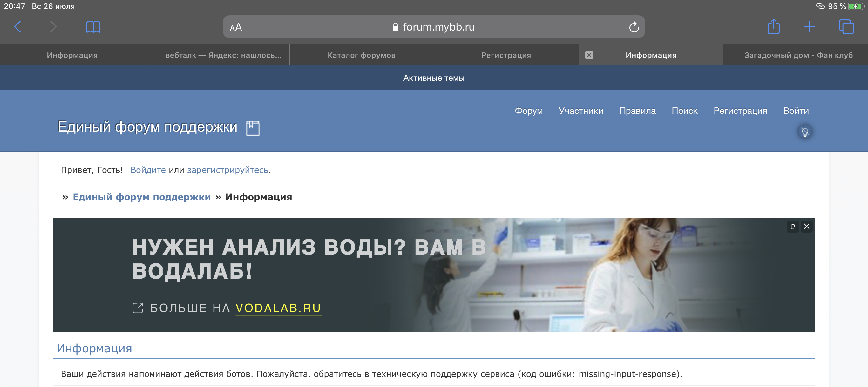Open the Активные темы link

pyautogui.click(x=434, y=78)
